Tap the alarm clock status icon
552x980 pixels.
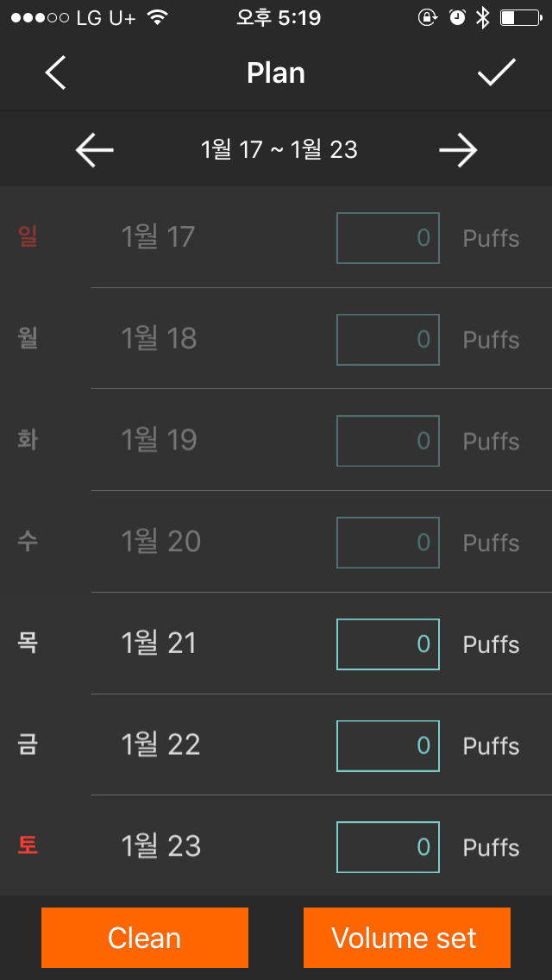(458, 18)
